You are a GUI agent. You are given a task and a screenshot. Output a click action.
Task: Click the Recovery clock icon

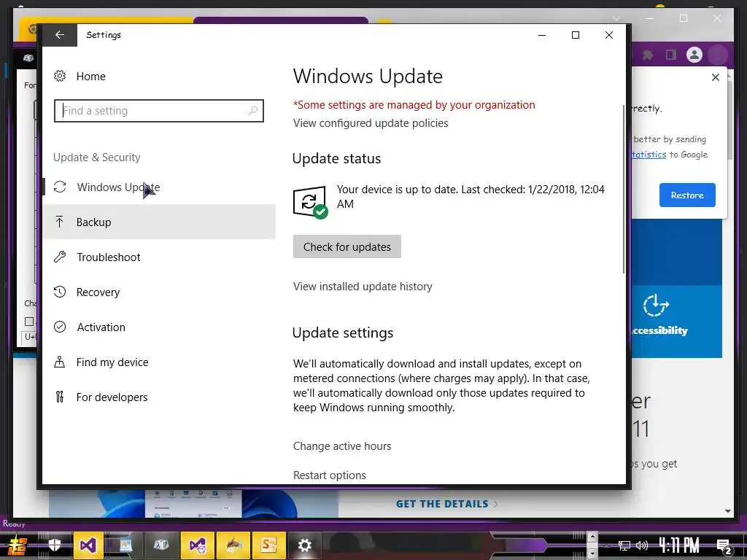60,292
